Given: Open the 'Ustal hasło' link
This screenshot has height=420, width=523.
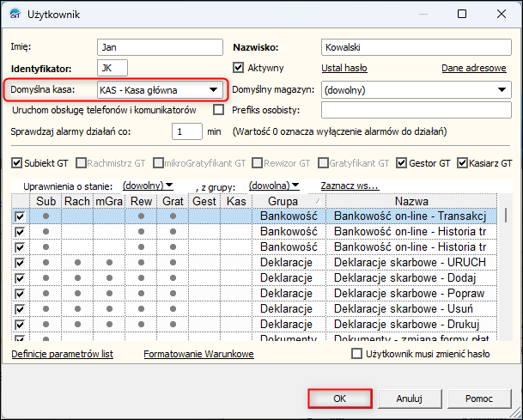Looking at the screenshot, I should [344, 67].
